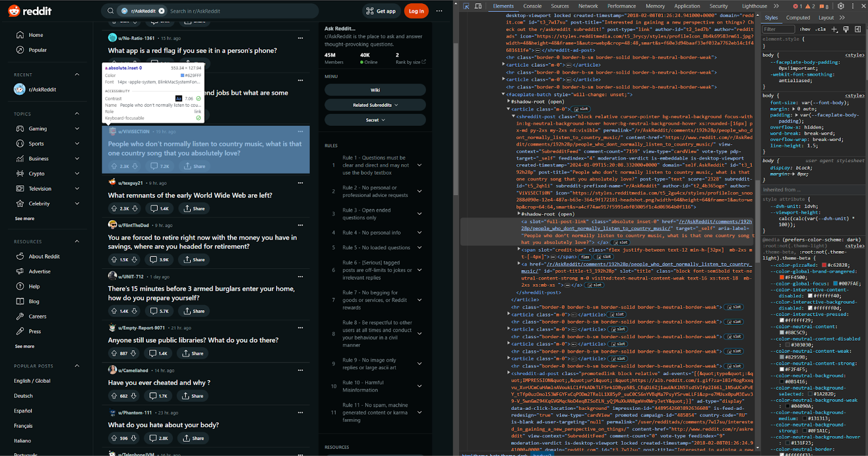Downvote the early World Wide Web post
Image resolution: width=868 pixels, height=456 pixels.
coord(135,208)
